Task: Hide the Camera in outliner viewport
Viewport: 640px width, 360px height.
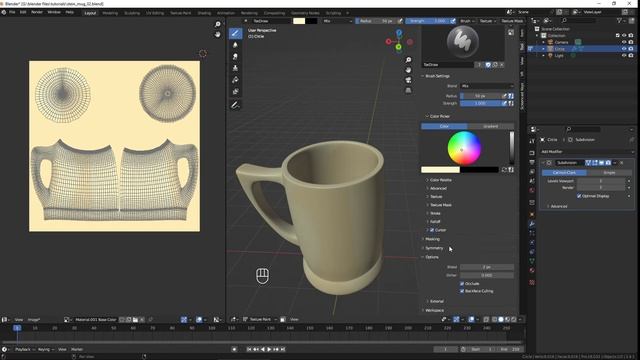Action: click(x=624, y=42)
